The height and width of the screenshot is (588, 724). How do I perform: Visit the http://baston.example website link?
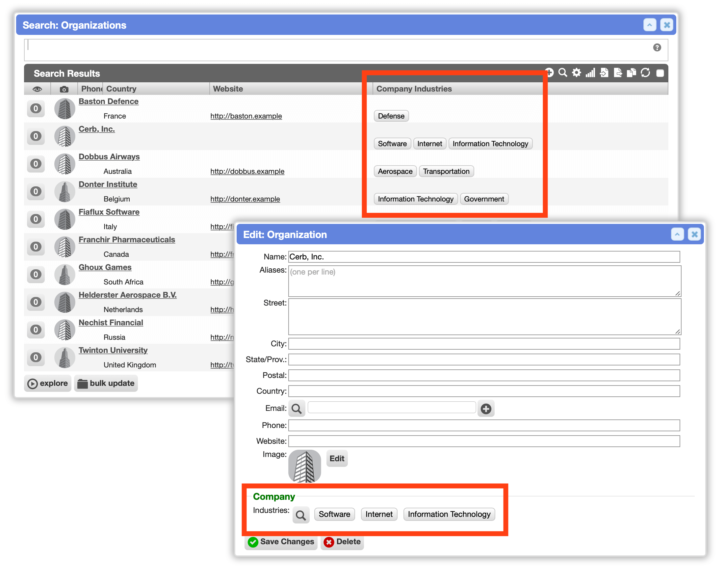coord(246,116)
